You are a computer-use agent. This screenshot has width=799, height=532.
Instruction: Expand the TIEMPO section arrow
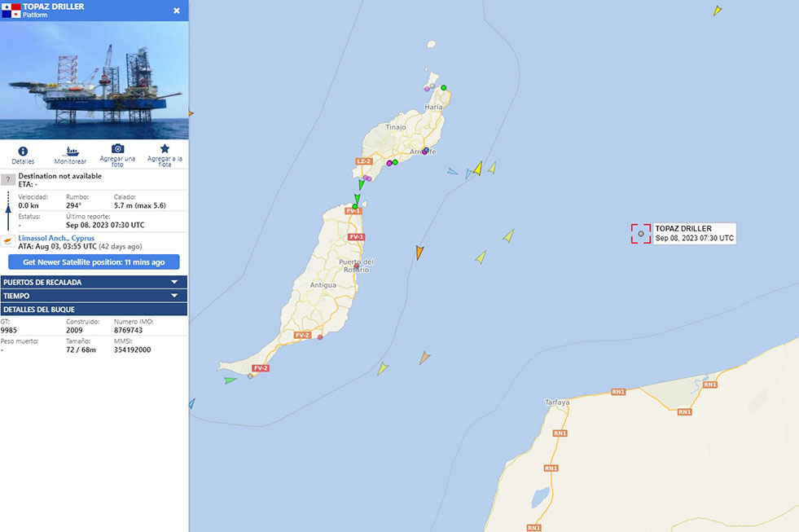[x=174, y=296]
